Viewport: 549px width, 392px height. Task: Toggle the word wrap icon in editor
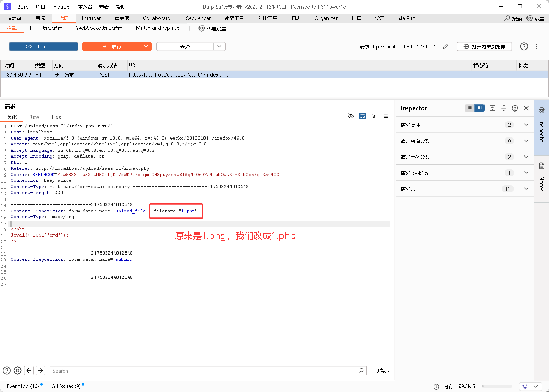point(363,116)
